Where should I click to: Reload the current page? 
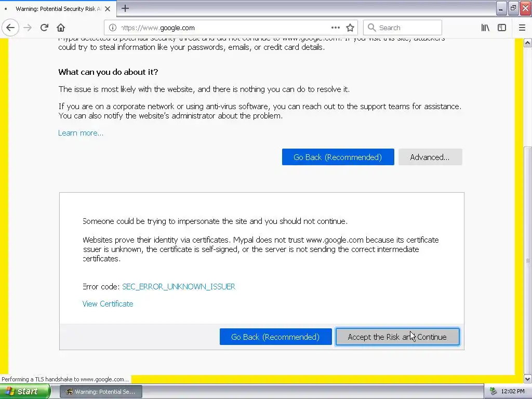[44, 28]
